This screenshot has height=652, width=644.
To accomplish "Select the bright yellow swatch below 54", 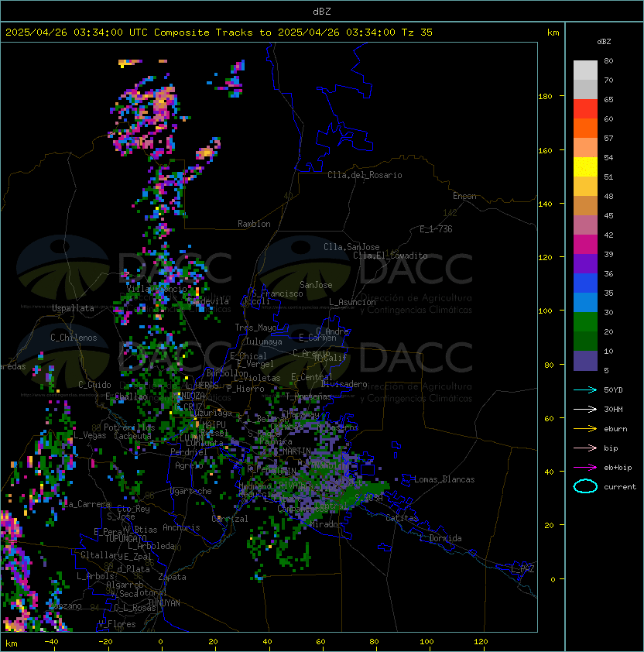I will 585,166.
